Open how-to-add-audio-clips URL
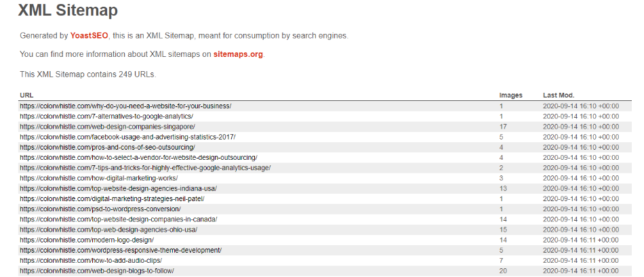644x277 pixels. pos(91,260)
